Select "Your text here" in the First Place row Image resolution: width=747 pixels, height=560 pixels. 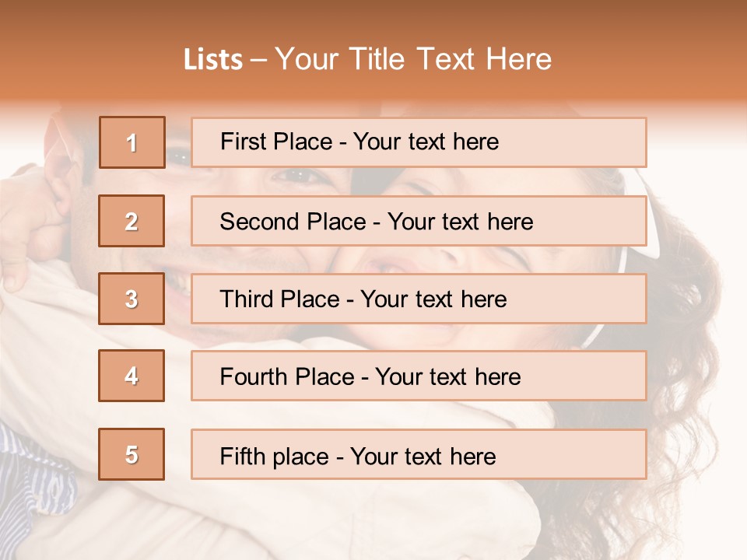click(x=426, y=142)
